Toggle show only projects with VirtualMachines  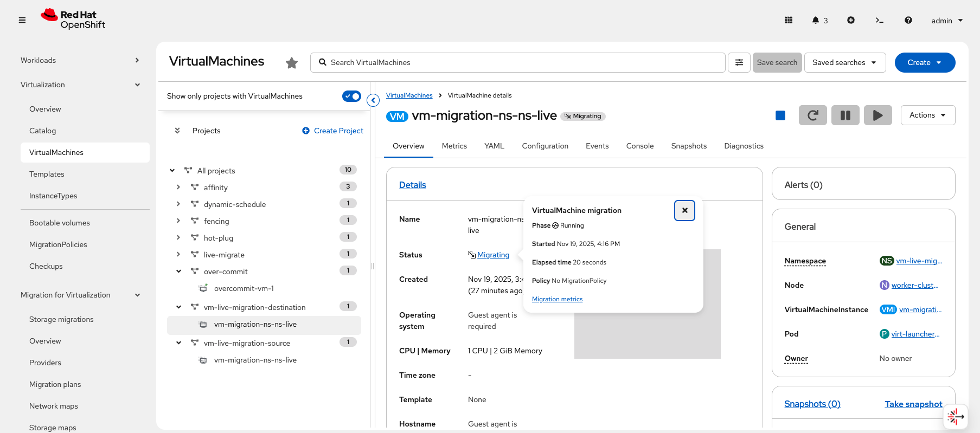[351, 96]
